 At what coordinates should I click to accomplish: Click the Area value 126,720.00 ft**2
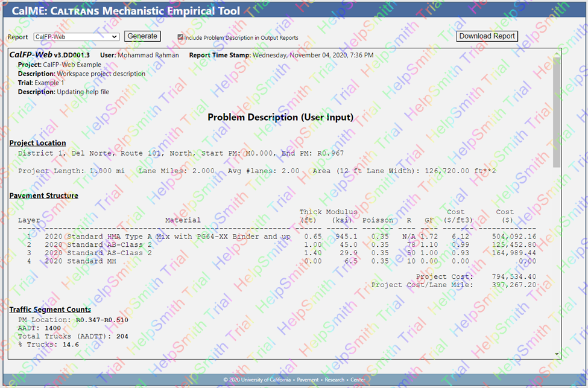(461, 171)
